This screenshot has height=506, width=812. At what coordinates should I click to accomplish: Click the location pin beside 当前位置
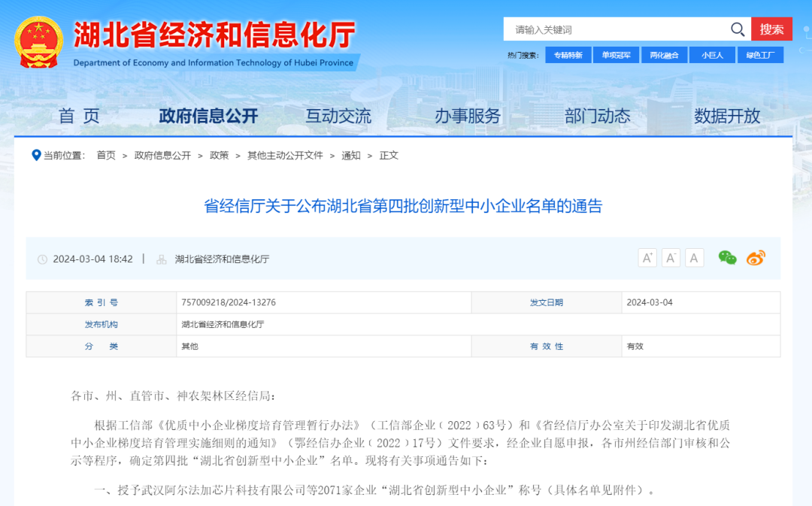[35, 156]
